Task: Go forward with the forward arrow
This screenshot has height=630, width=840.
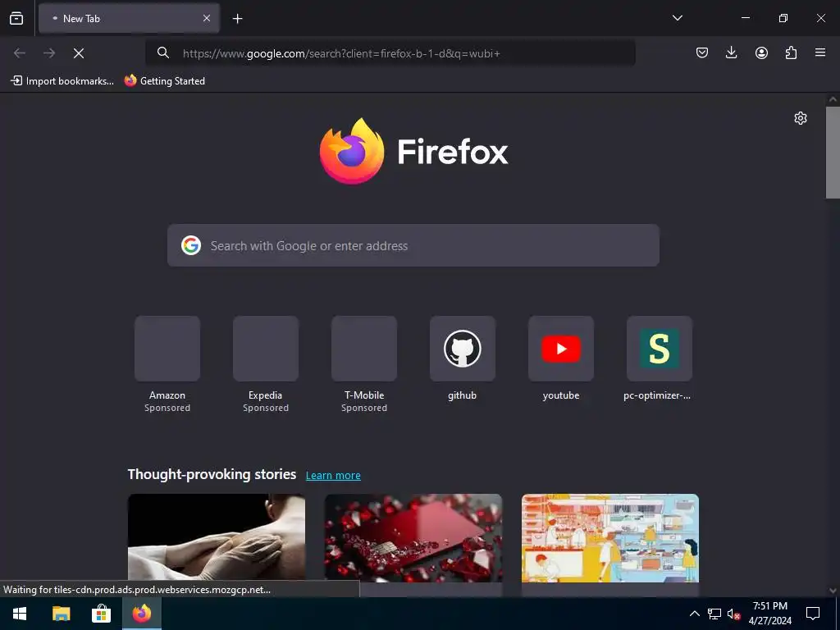Action: click(48, 53)
